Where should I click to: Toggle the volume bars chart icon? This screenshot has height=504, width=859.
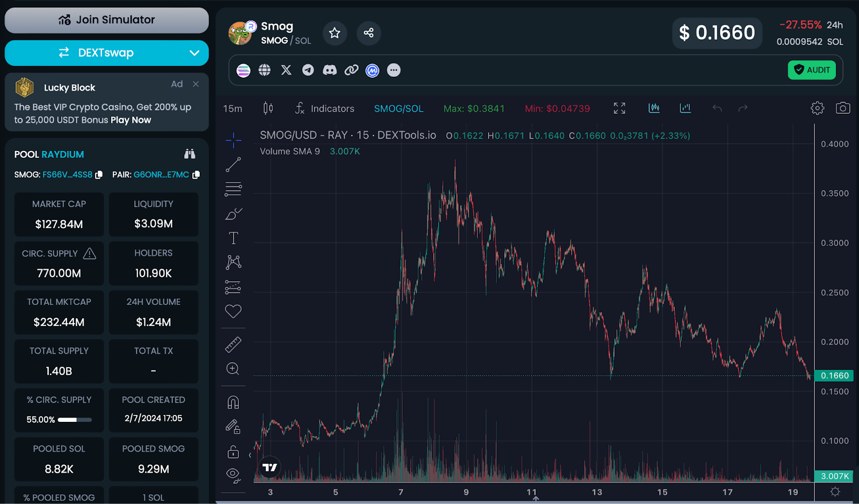click(685, 108)
